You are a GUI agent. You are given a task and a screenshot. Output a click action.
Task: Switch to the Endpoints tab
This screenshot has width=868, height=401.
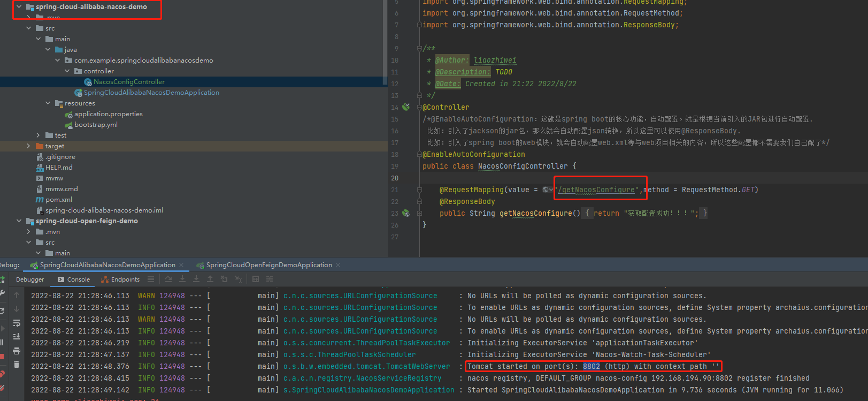tap(120, 279)
